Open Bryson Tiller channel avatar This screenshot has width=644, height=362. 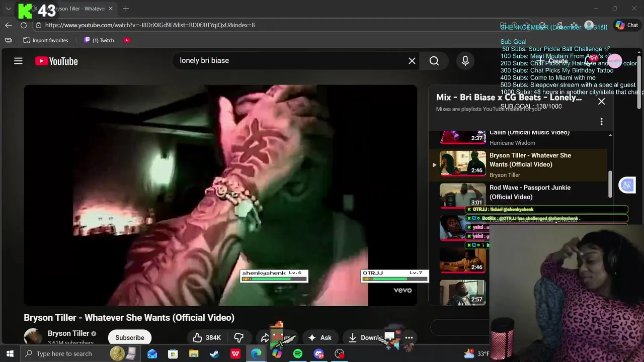pyautogui.click(x=33, y=337)
